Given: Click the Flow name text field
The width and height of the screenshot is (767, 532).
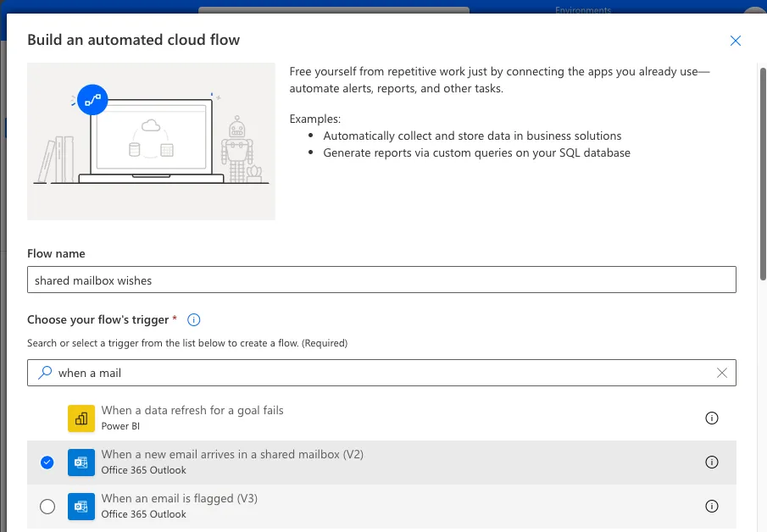Looking at the screenshot, I should pyautogui.click(x=381, y=280).
